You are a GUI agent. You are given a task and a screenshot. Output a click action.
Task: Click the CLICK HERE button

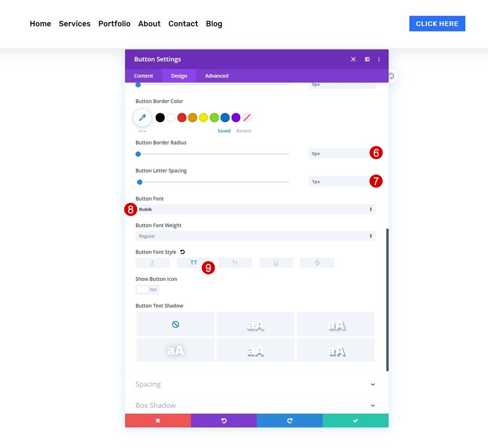(x=437, y=24)
